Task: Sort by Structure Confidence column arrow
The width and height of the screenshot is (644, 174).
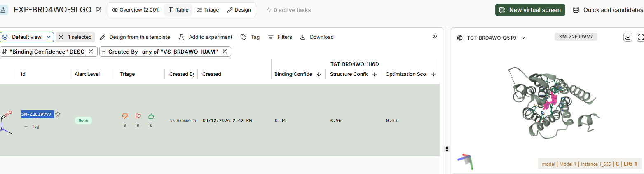Action: coord(375,74)
